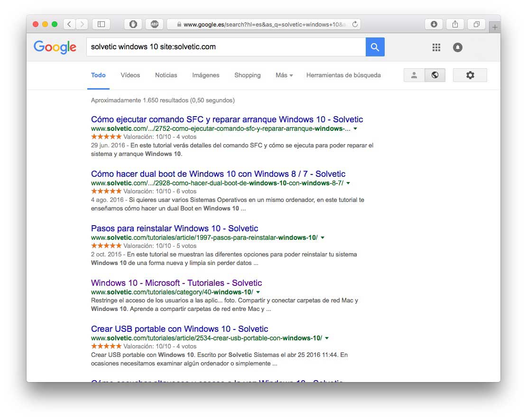527x420 pixels.
Task: Show personal results with person icon
Action: click(414, 75)
